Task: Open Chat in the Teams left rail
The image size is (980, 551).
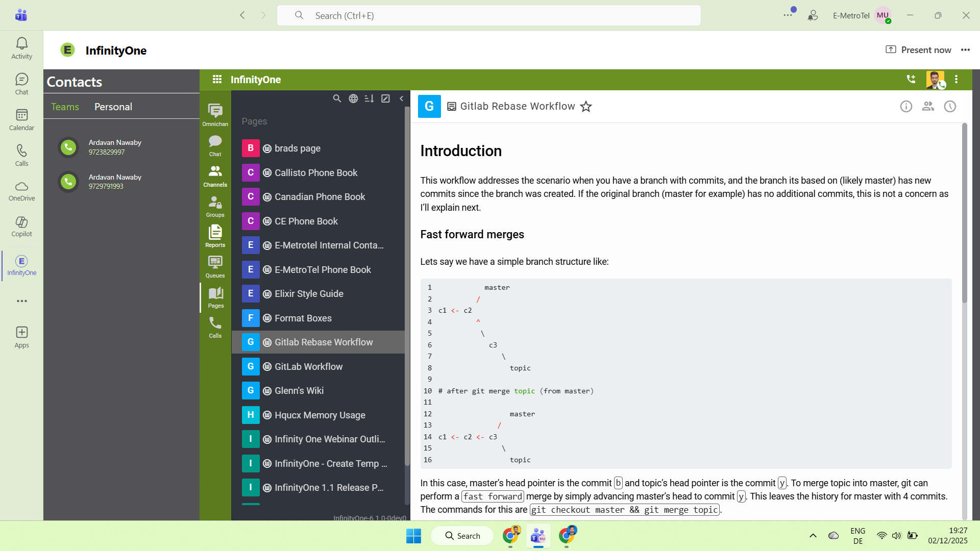Action: 21,84
